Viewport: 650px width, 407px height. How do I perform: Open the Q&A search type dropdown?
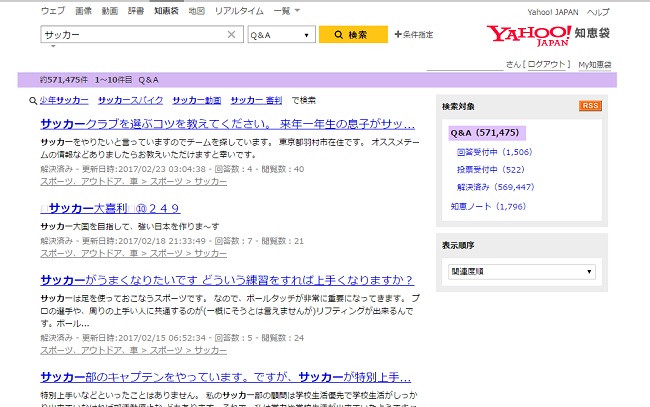click(281, 35)
